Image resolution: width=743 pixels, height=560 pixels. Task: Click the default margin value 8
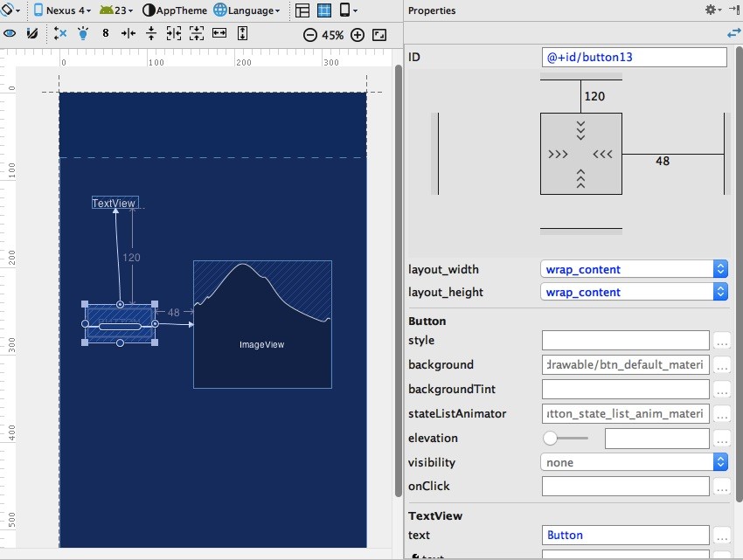coord(106,33)
